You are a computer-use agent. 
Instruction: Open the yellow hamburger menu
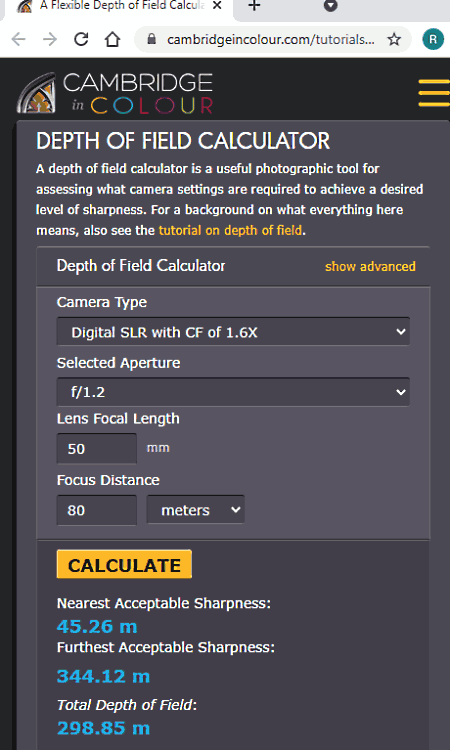(x=433, y=93)
